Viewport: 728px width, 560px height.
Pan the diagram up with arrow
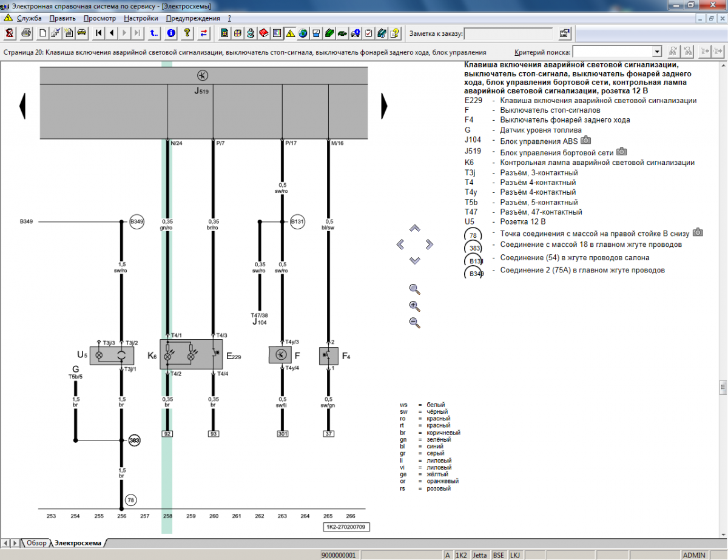tap(415, 228)
